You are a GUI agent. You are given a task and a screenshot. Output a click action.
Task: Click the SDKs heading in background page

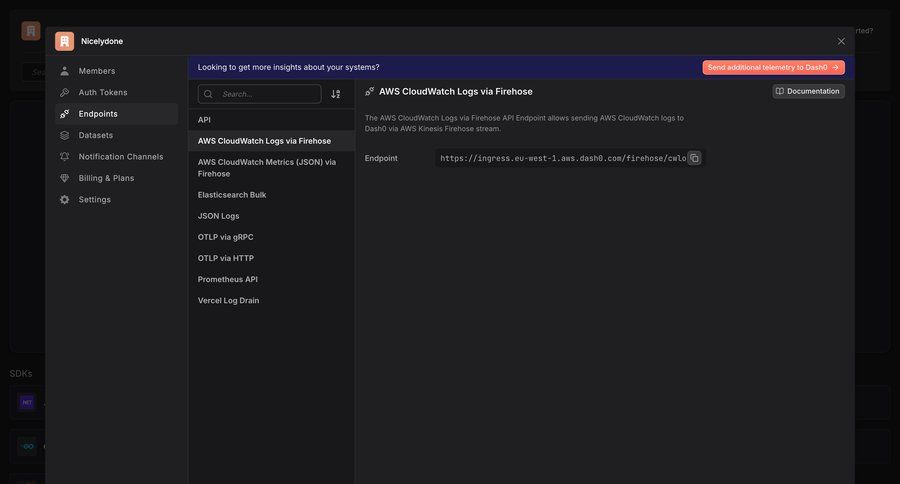pyautogui.click(x=21, y=374)
